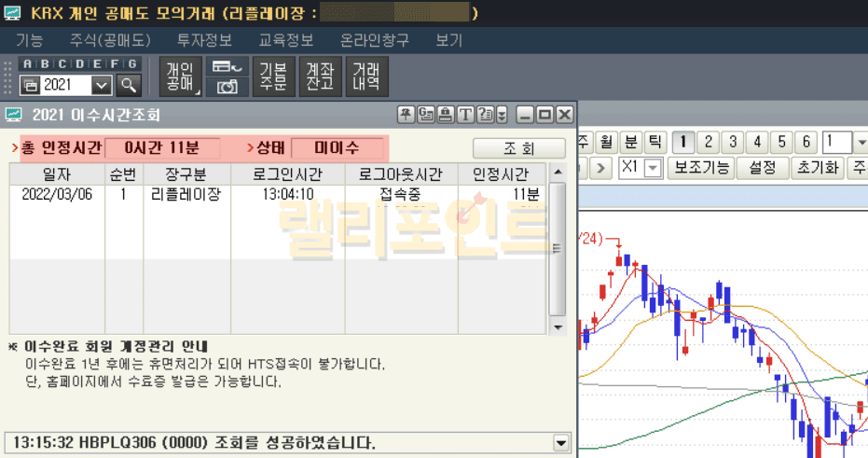This screenshot has height=458, width=868.
Task: Select the 2022/03/06 row in the table
Action: (280, 195)
